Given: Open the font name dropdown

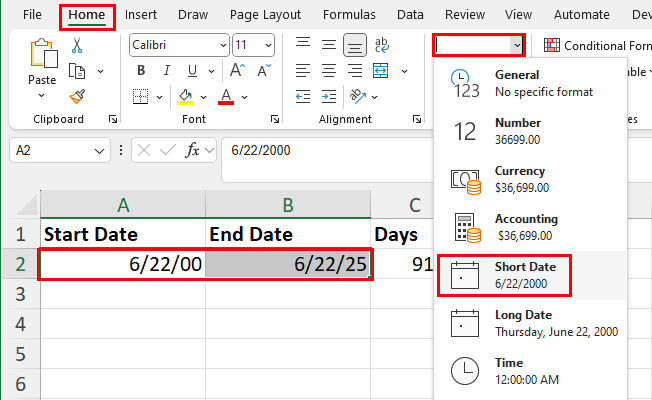Looking at the screenshot, I should pyautogui.click(x=224, y=45).
